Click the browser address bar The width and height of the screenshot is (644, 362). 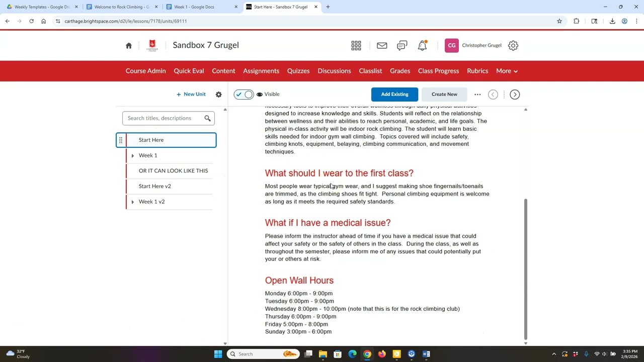[x=302, y=21]
